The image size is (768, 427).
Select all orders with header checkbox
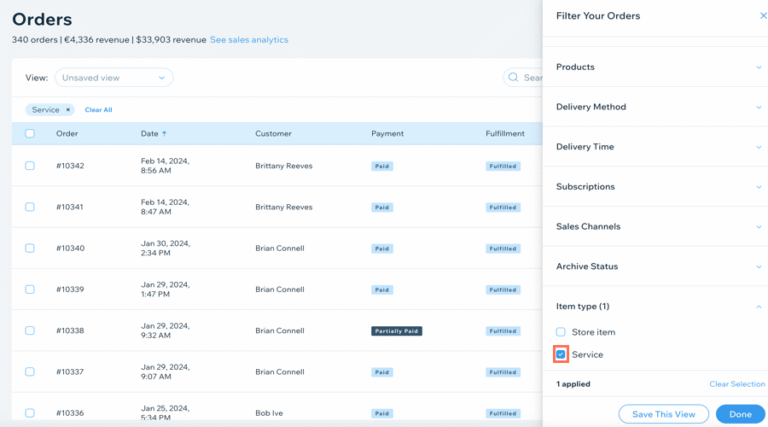[x=30, y=133]
